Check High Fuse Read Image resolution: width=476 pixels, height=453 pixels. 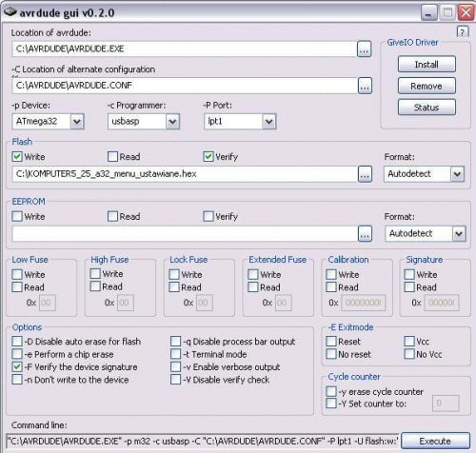[x=95, y=286]
